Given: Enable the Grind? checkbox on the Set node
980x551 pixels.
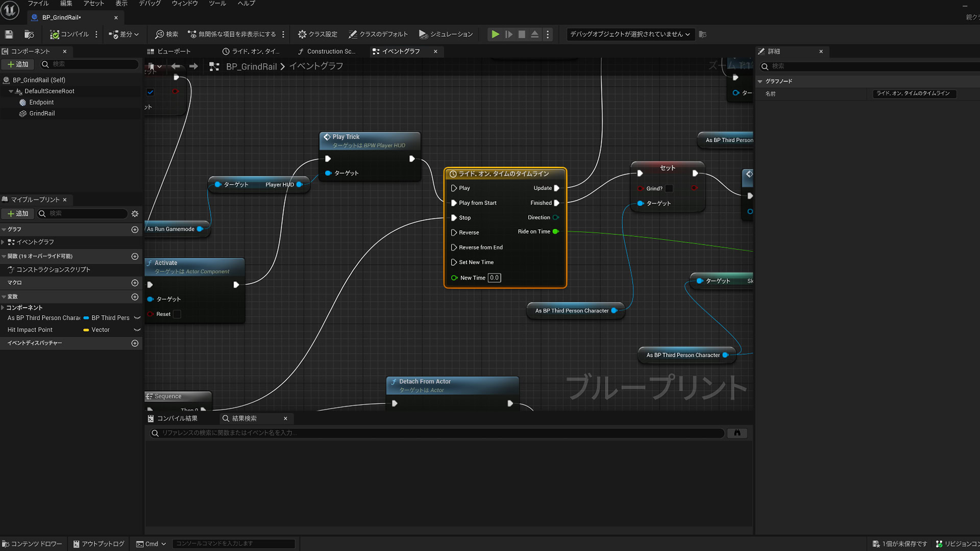Looking at the screenshot, I should point(669,188).
